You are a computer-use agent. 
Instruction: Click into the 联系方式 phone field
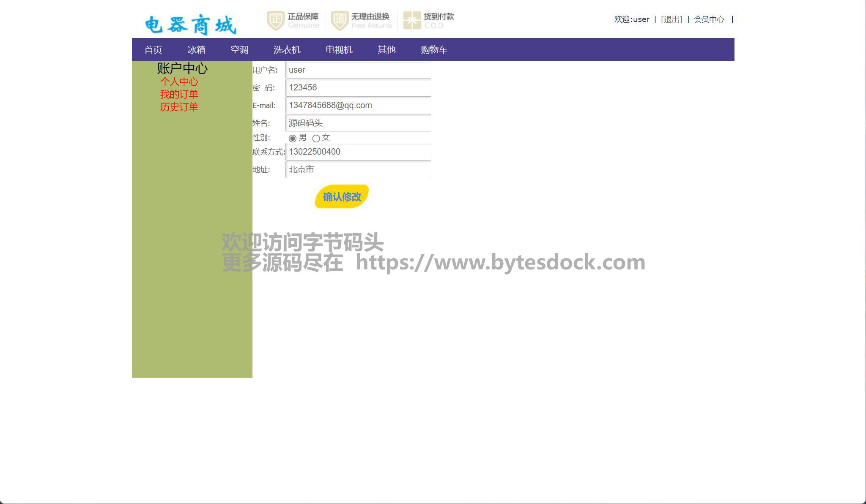358,152
